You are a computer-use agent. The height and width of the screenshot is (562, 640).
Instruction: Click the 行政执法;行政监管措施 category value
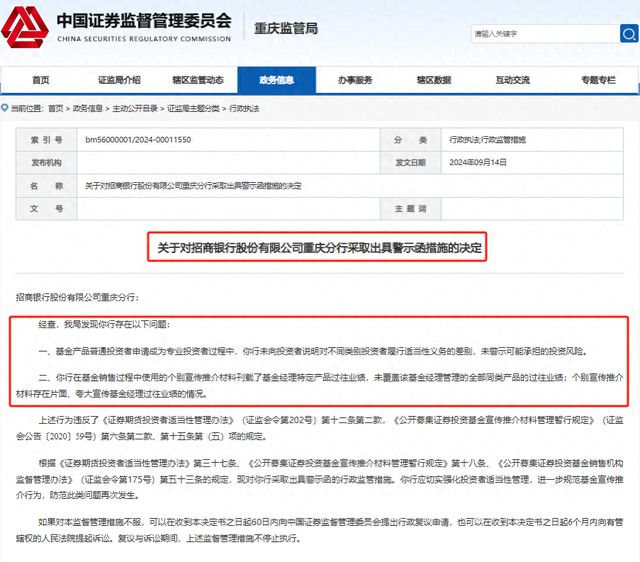point(487,140)
